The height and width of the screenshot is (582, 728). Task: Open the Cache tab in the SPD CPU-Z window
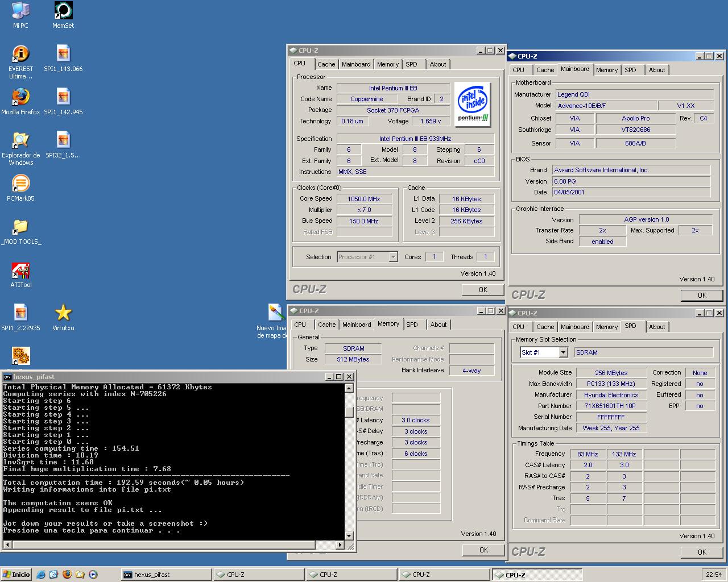click(x=545, y=327)
